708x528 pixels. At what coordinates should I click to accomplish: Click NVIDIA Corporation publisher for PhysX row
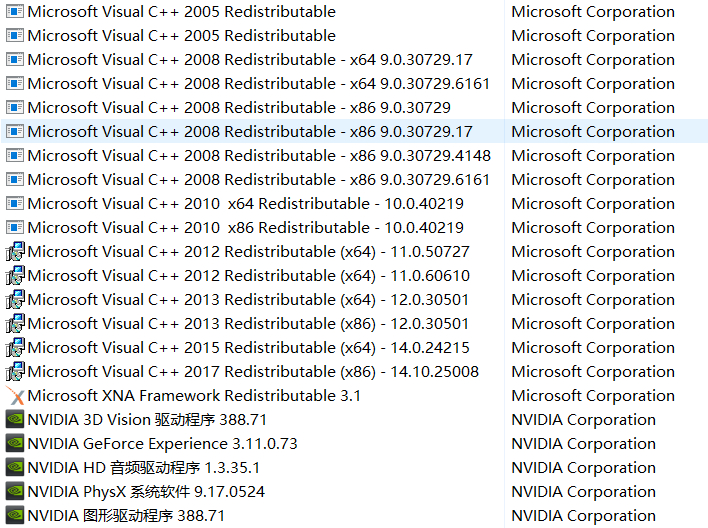coord(583,492)
